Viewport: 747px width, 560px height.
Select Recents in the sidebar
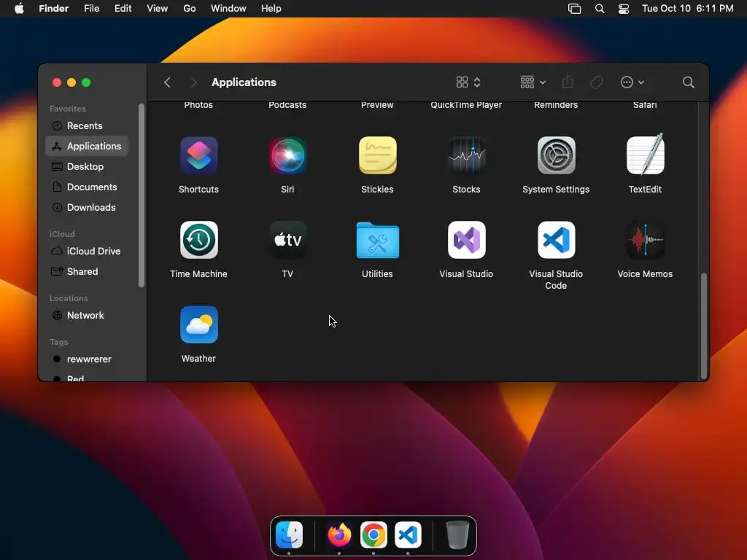[x=87, y=125]
